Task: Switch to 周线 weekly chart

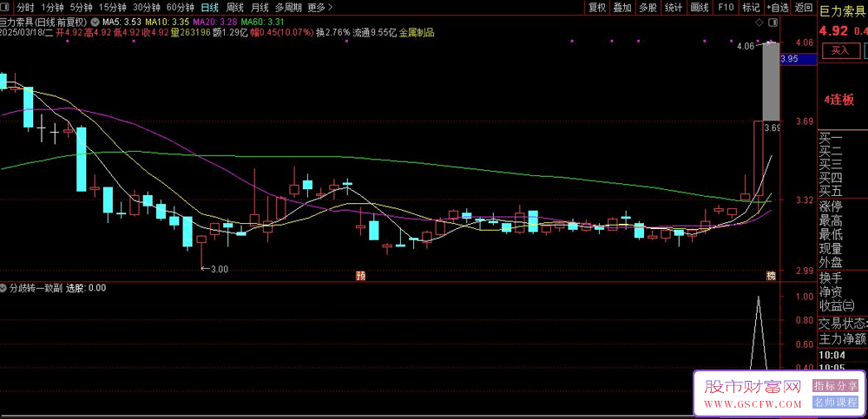Action: [x=234, y=7]
